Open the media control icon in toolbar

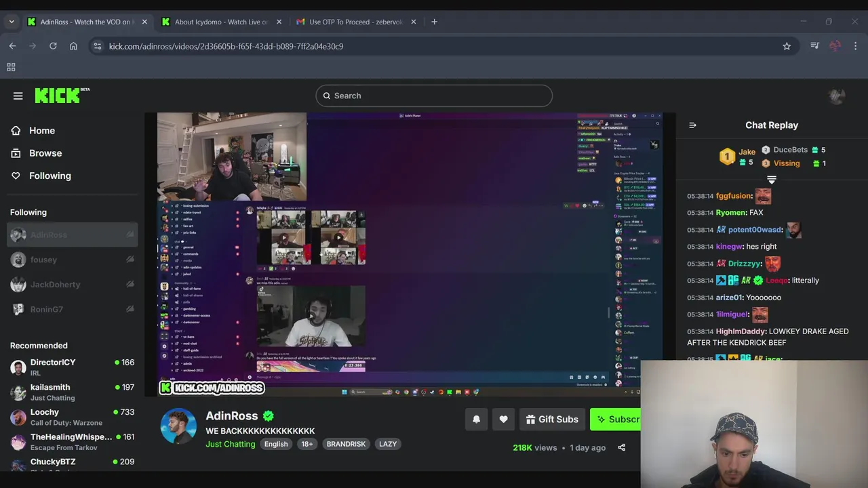(814, 46)
